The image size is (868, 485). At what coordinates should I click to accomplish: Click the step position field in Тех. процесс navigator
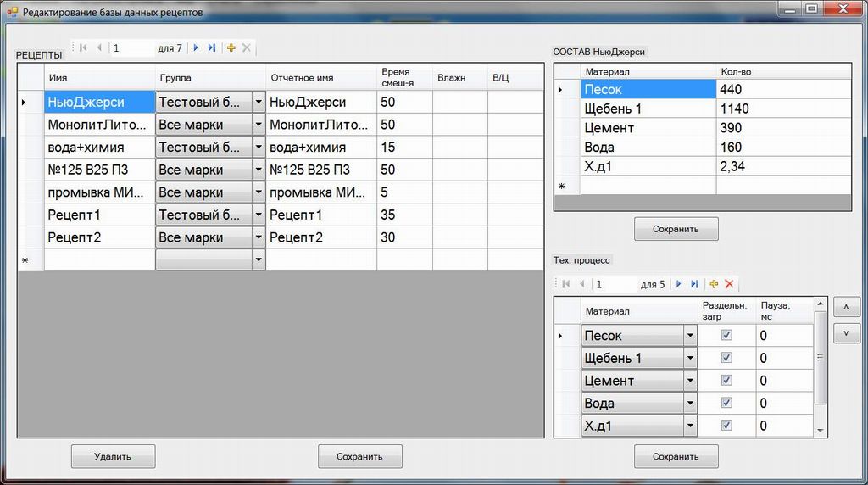[x=615, y=284]
